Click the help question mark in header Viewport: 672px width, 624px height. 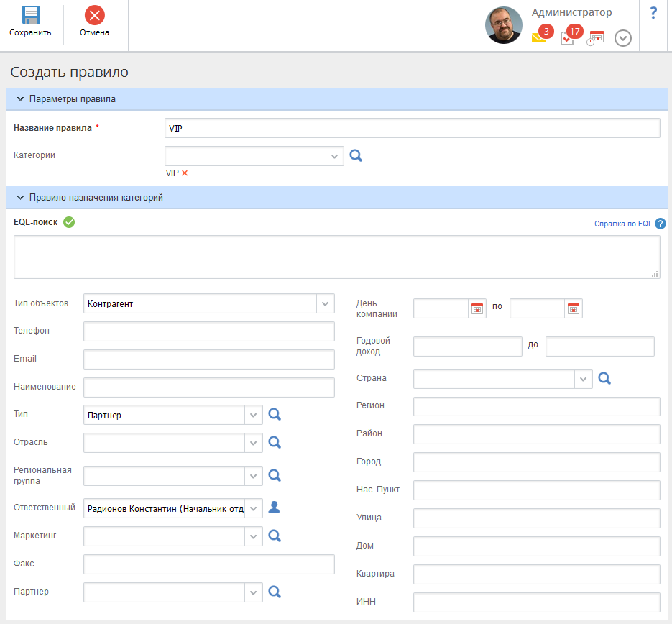coord(653,13)
